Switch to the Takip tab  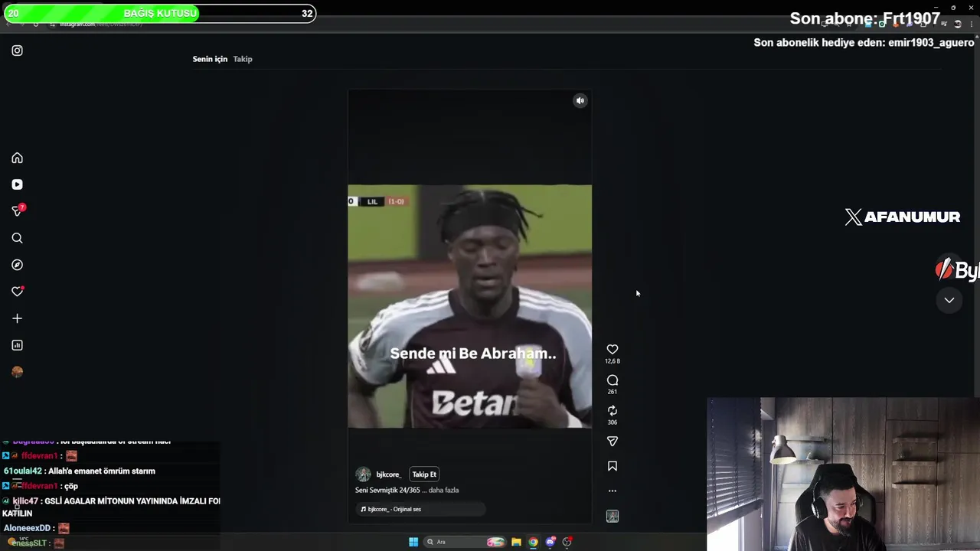coord(243,59)
